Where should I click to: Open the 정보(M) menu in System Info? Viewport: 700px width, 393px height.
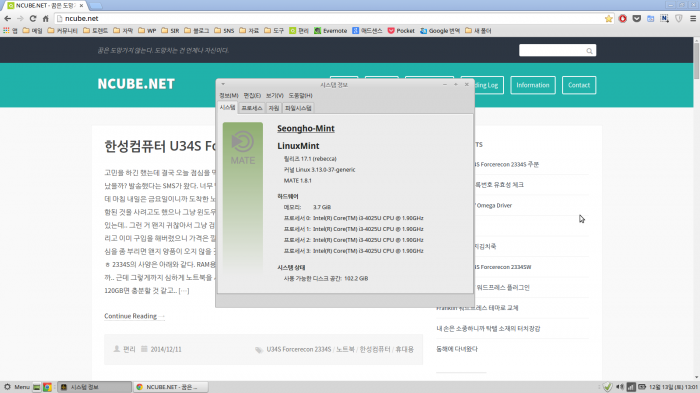pos(229,96)
